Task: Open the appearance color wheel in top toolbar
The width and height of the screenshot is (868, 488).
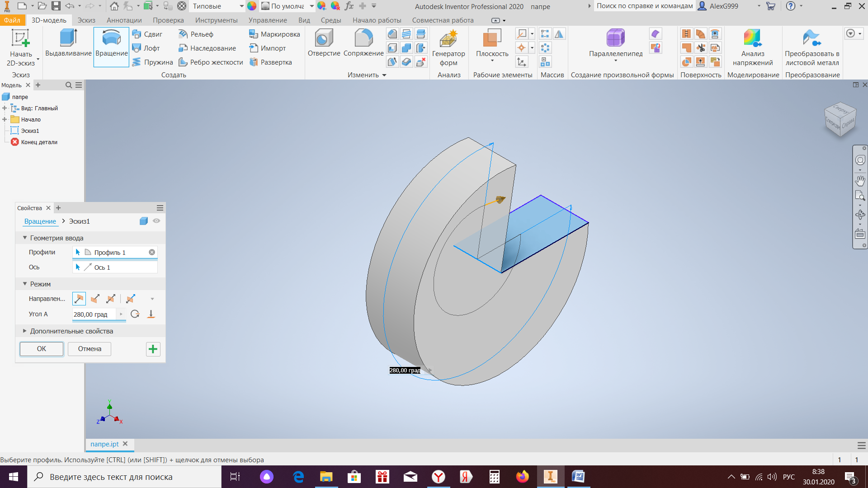Action: [252, 6]
